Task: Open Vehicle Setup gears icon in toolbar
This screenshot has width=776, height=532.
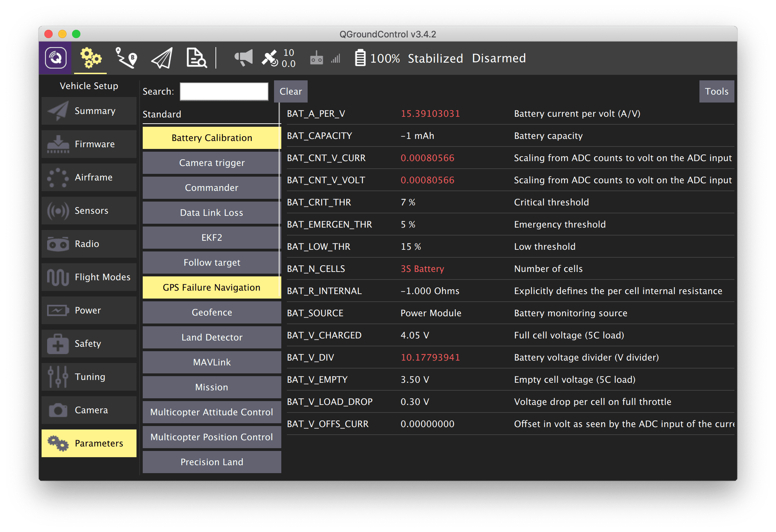Action: [x=90, y=58]
